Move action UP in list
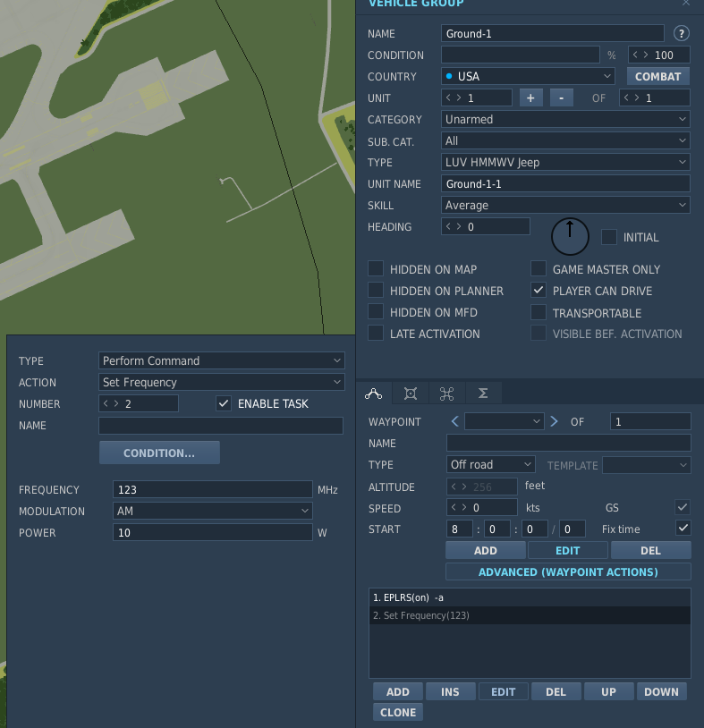704x728 pixels. [x=609, y=691]
